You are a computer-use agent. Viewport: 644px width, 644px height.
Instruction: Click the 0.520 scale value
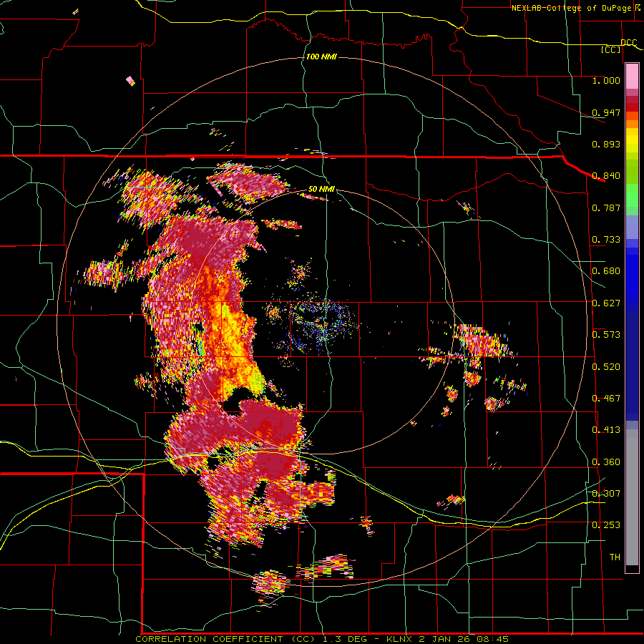tap(606, 367)
